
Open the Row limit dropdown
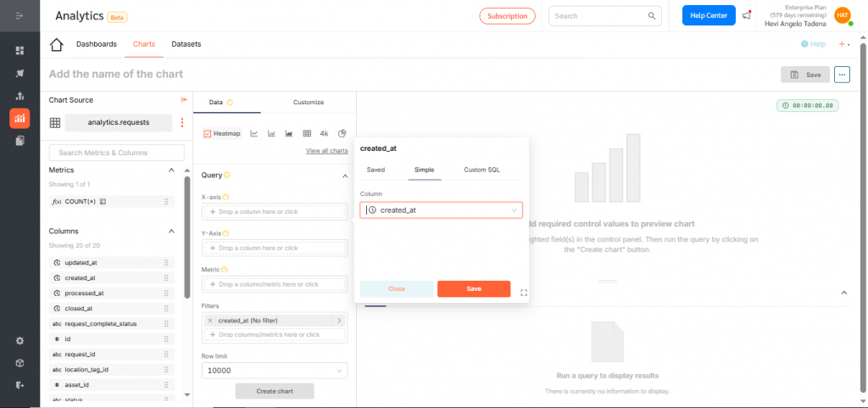point(275,371)
